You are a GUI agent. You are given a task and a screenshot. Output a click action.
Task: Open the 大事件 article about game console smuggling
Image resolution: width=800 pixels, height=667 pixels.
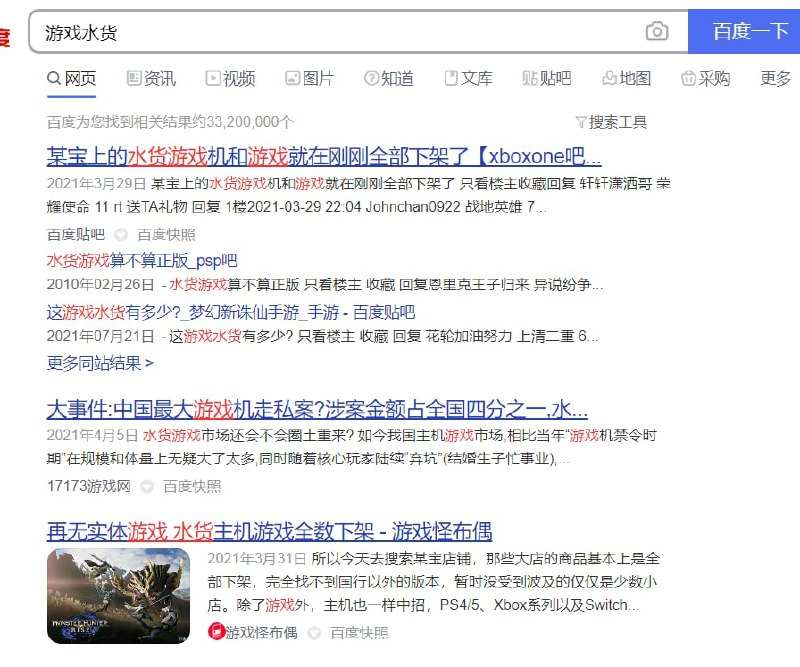pyautogui.click(x=318, y=405)
